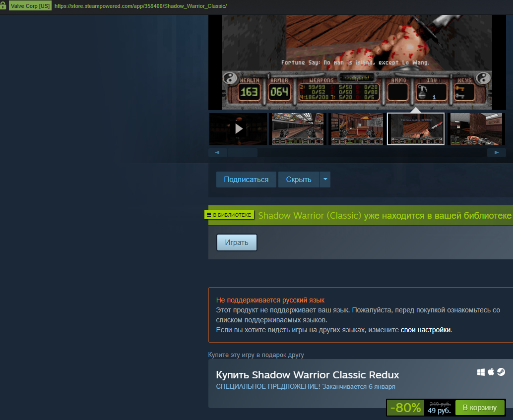Click the Apple macOS platform icon
Viewport: 513px width, 420px height.
click(491, 372)
